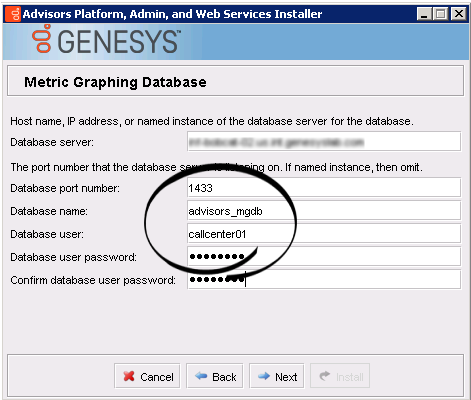The height and width of the screenshot is (400, 471).
Task: Focus the Database user password field
Action: coord(324,256)
